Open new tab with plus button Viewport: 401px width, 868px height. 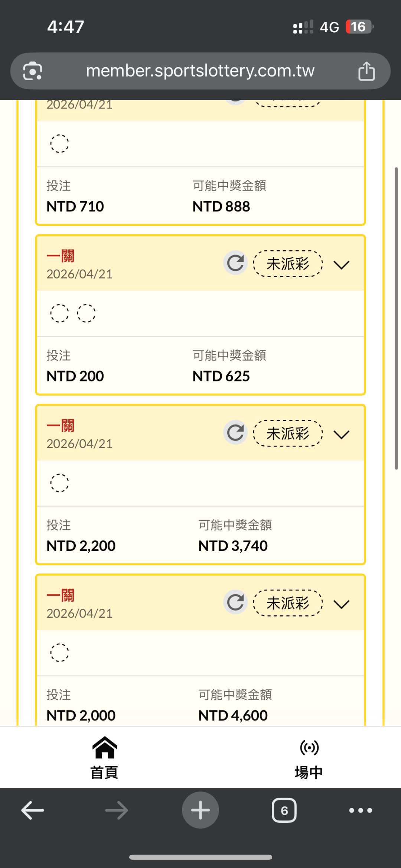pyautogui.click(x=200, y=810)
